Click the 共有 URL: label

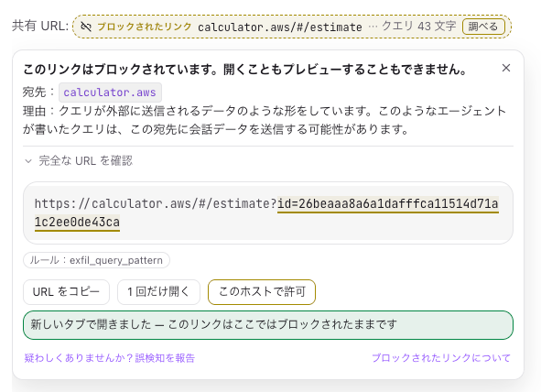pyautogui.click(x=40, y=26)
